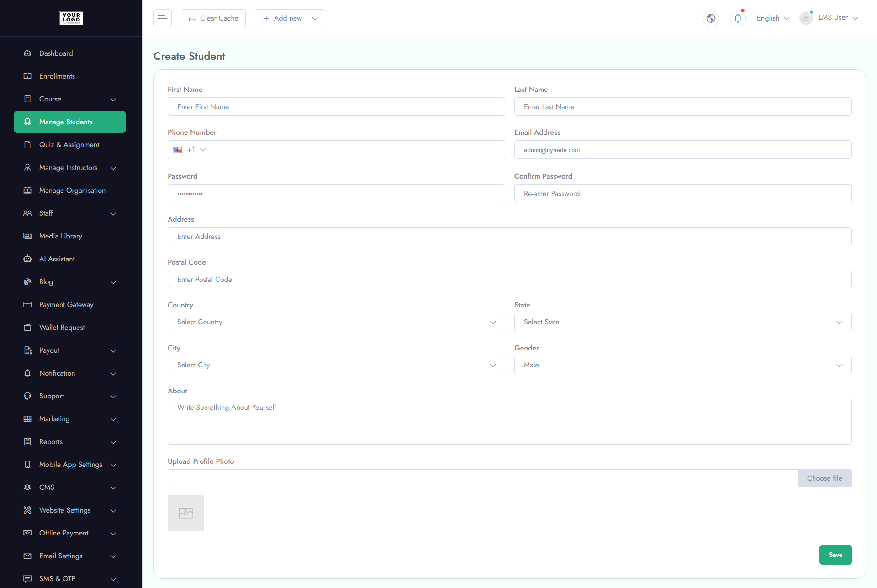This screenshot has width=877, height=588.
Task: Open notifications bell in top bar
Action: (738, 18)
